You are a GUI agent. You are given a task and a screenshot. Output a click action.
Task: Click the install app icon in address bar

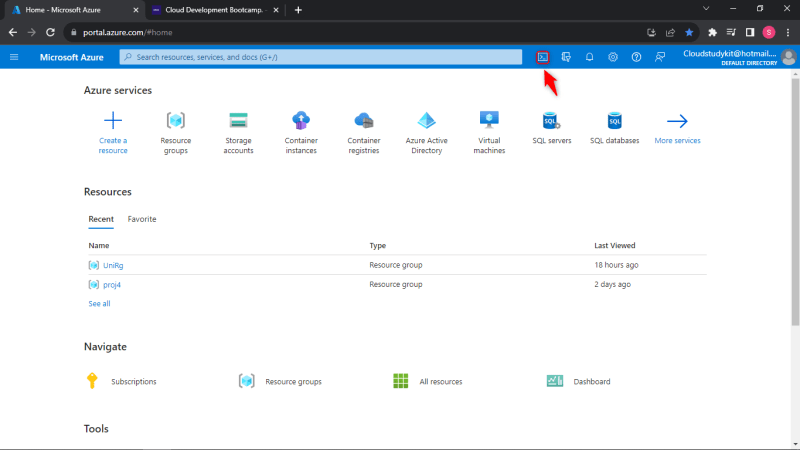coord(652,32)
